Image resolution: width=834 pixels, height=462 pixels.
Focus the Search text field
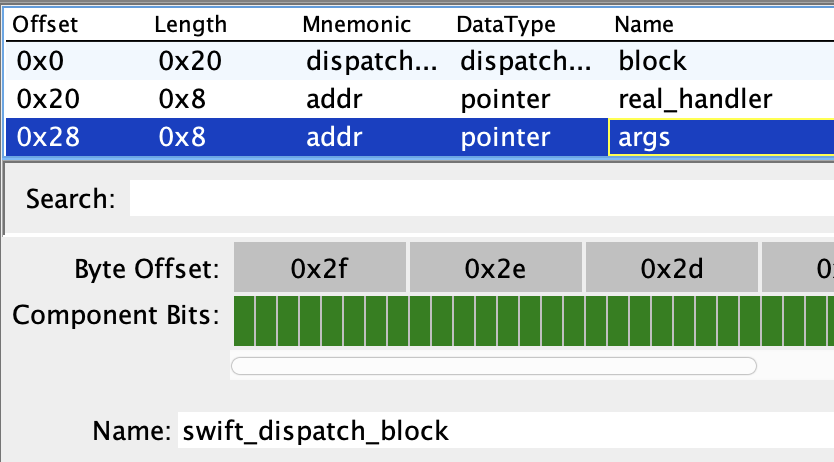coord(480,197)
